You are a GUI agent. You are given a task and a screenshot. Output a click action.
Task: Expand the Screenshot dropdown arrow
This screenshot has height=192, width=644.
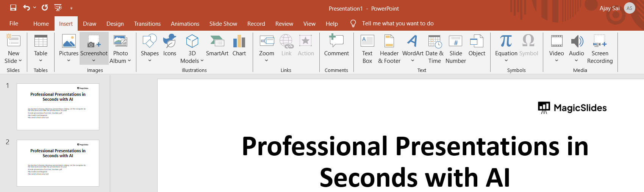point(94,61)
